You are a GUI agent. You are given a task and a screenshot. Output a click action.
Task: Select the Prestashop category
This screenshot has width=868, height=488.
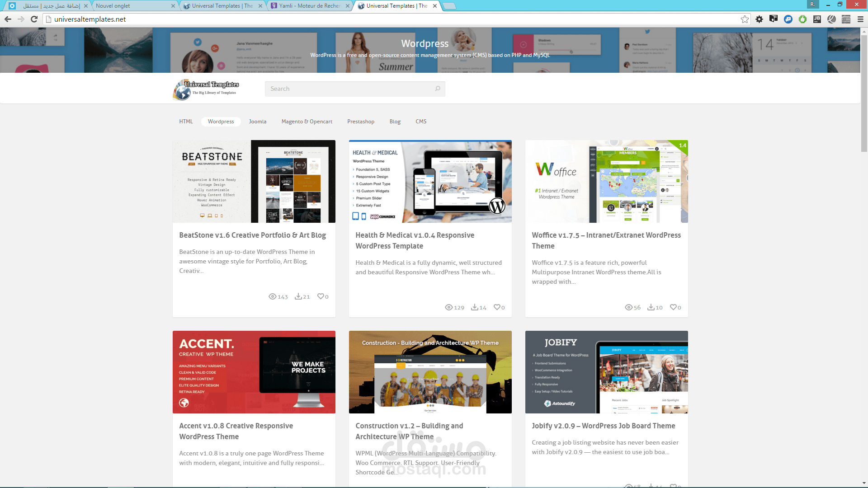point(361,122)
